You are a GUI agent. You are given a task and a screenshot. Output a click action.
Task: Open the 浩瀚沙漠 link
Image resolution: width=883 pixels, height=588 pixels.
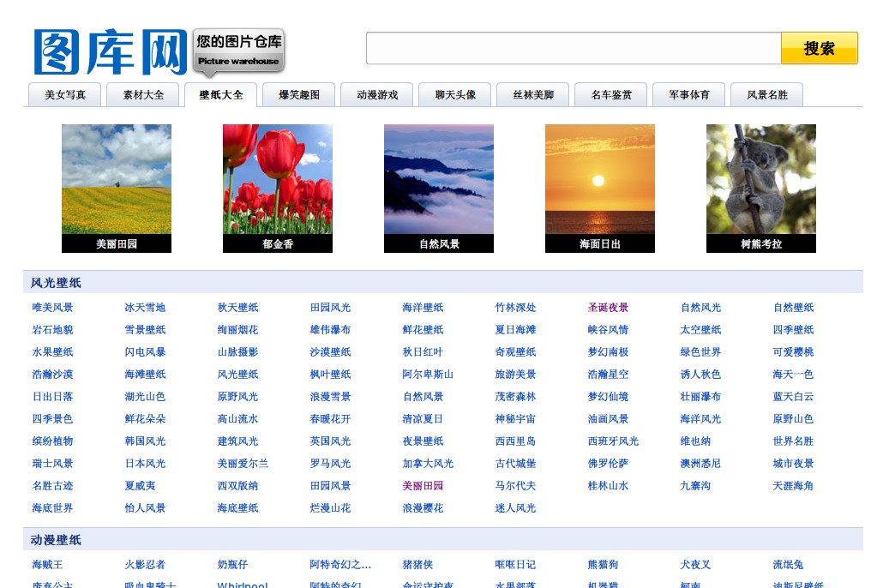click(x=52, y=374)
